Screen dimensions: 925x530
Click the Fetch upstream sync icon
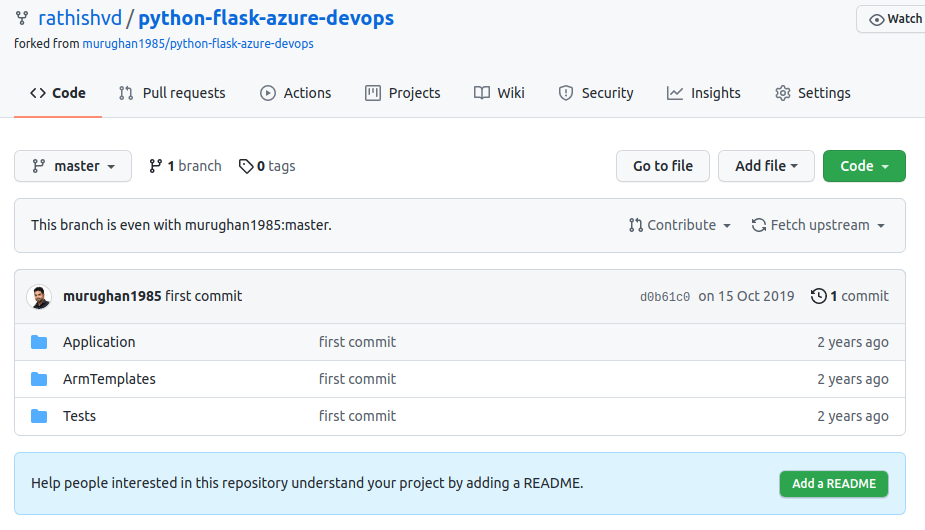[x=759, y=225]
